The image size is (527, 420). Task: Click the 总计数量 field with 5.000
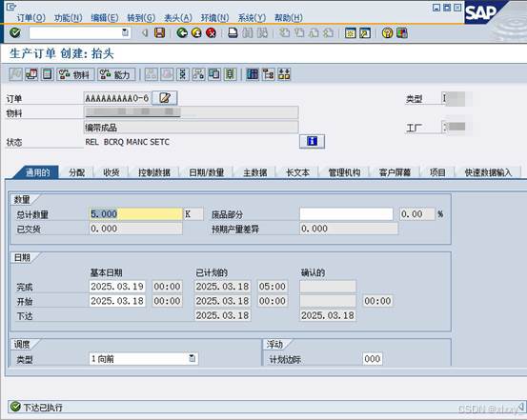tap(135, 214)
